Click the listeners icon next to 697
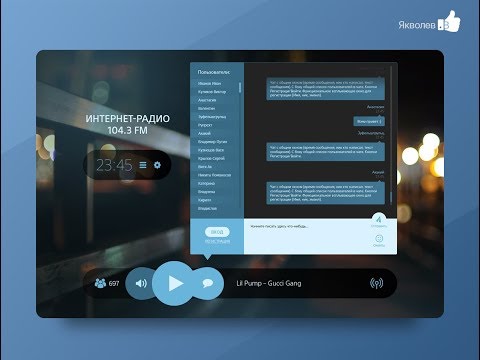480x360 pixels. coord(100,283)
